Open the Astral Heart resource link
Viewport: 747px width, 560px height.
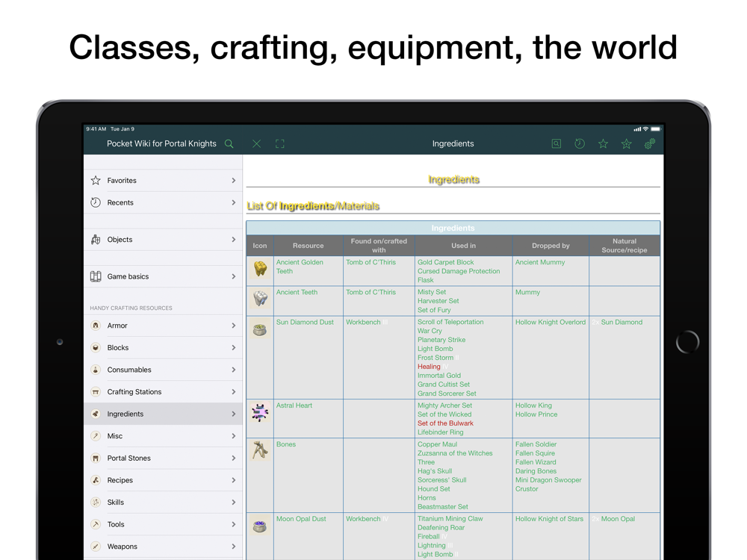[x=294, y=405]
